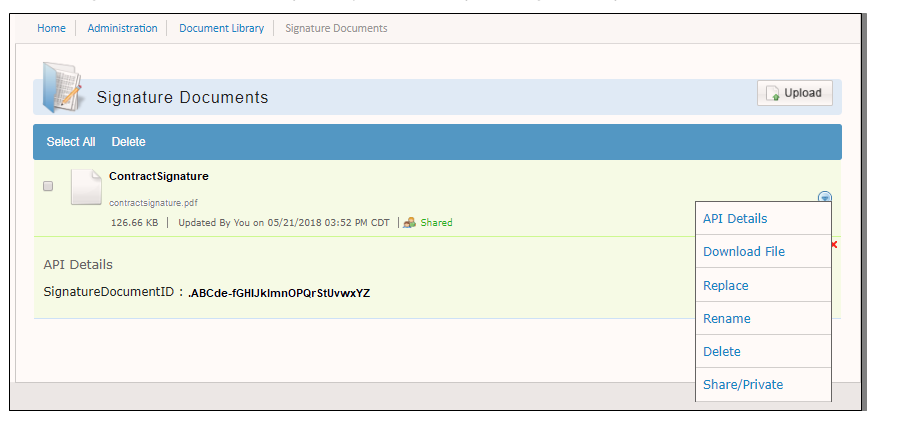Click Share/Private menu entry
This screenshot has width=916, height=423.
(763, 384)
